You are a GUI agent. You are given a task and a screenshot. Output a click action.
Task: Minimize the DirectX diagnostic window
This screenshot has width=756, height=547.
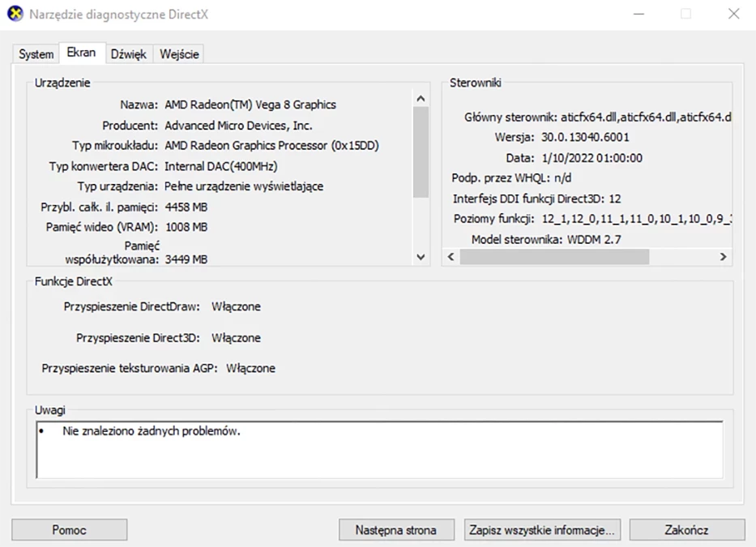pos(639,14)
